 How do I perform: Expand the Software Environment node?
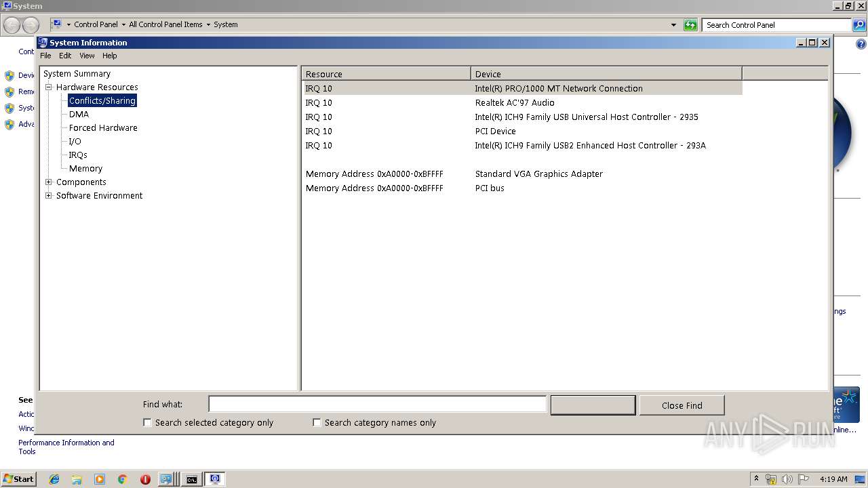[x=49, y=195]
